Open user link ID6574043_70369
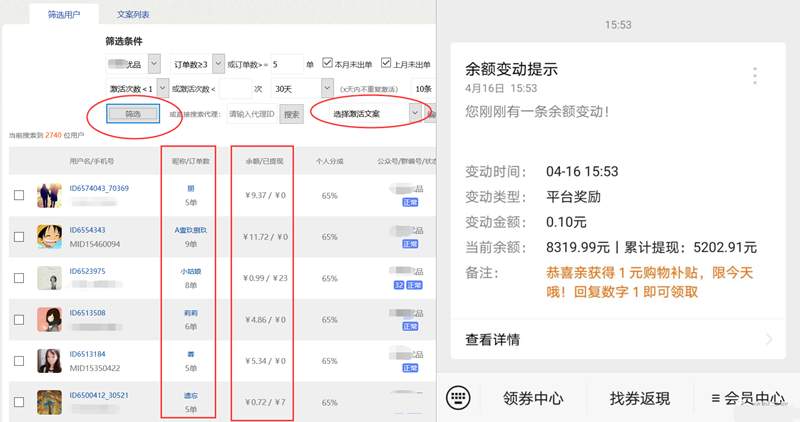This screenshot has height=422, width=800. click(99, 188)
